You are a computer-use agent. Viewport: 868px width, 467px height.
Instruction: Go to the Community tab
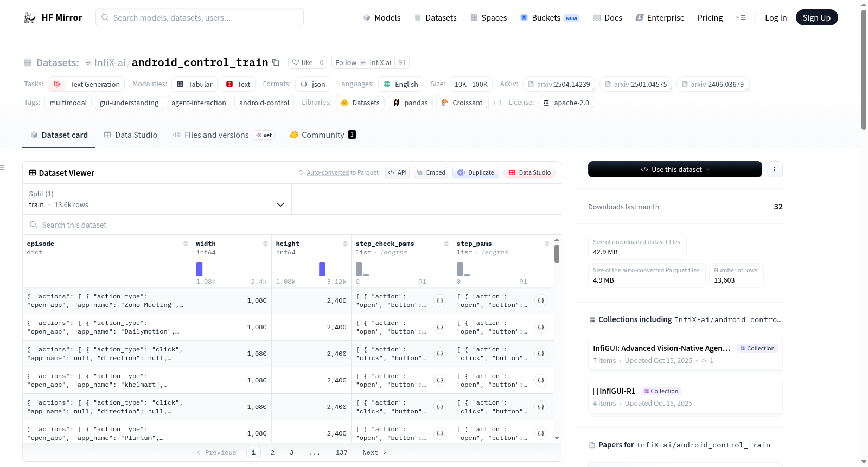[x=323, y=135]
